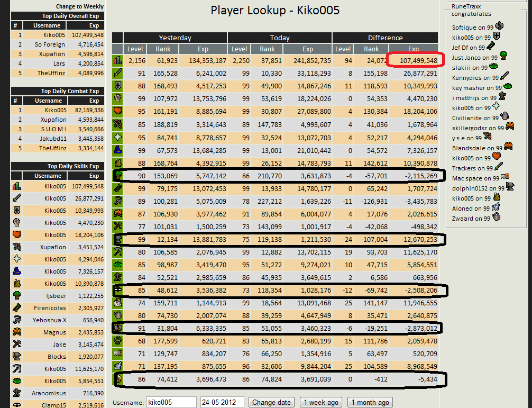Click the Player Lookup - Kiko005 title

click(x=275, y=10)
